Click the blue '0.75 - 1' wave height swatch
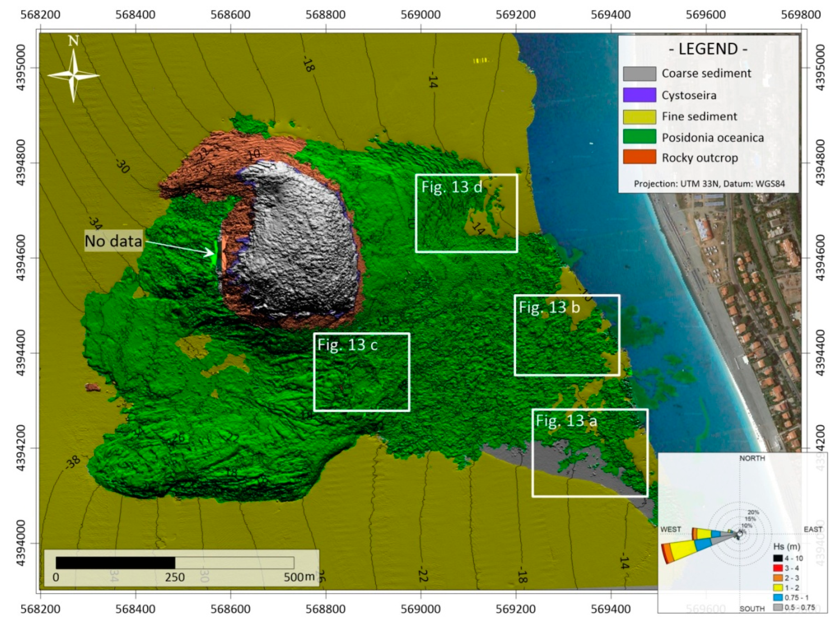Viewport: 840px width, 625px height. pos(778,598)
